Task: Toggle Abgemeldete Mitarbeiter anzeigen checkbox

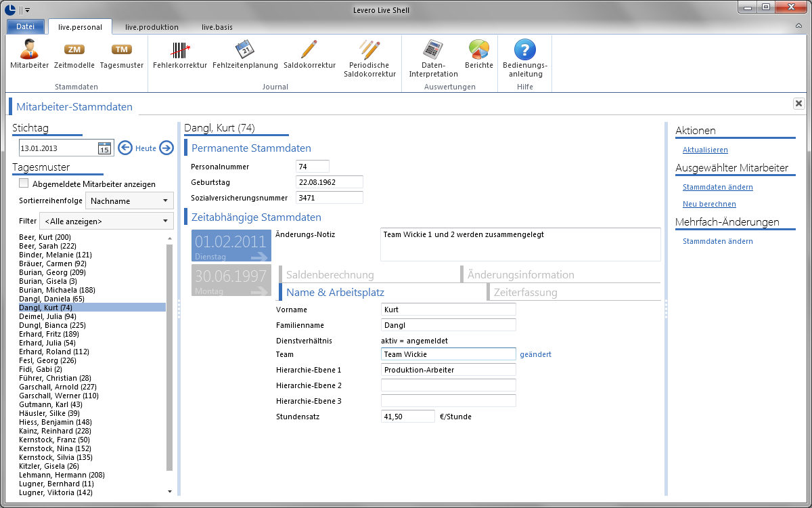Action: pyautogui.click(x=24, y=184)
